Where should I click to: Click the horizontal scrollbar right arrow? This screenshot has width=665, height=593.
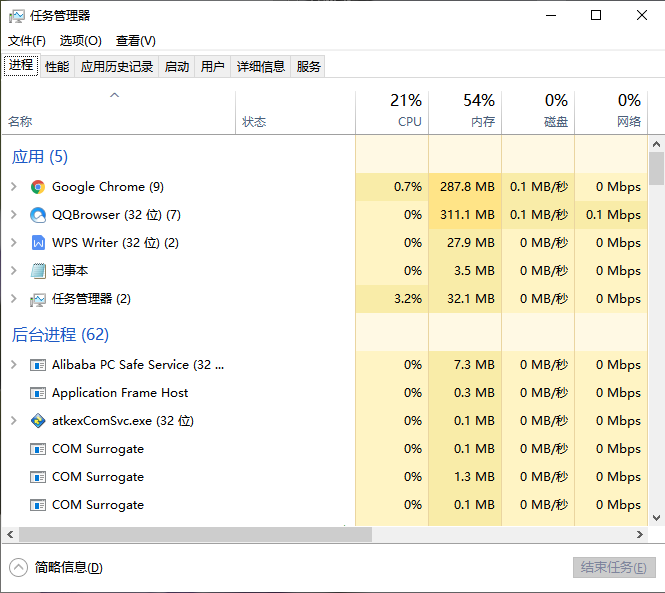pos(640,534)
